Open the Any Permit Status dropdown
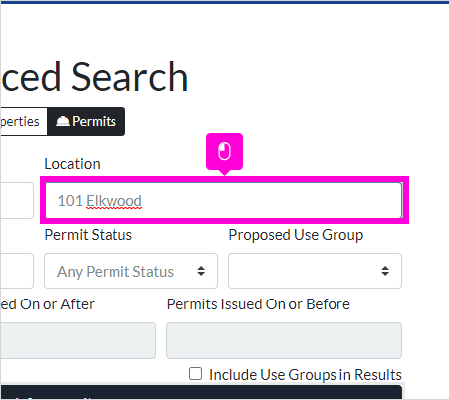Screen dimensions: 450x400 131,271
